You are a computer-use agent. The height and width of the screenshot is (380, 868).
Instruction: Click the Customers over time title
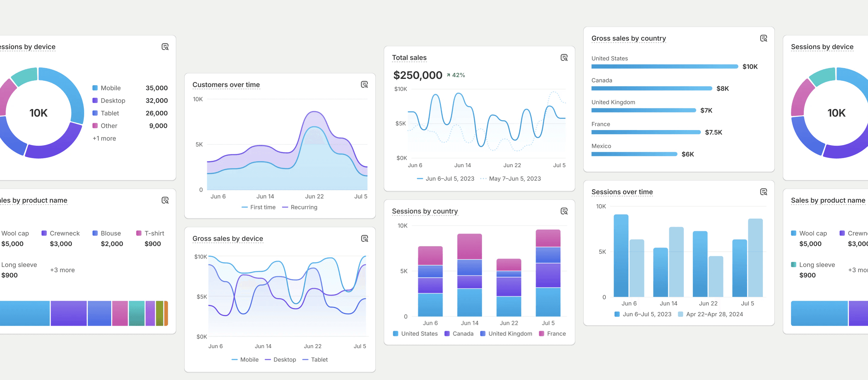tap(226, 85)
